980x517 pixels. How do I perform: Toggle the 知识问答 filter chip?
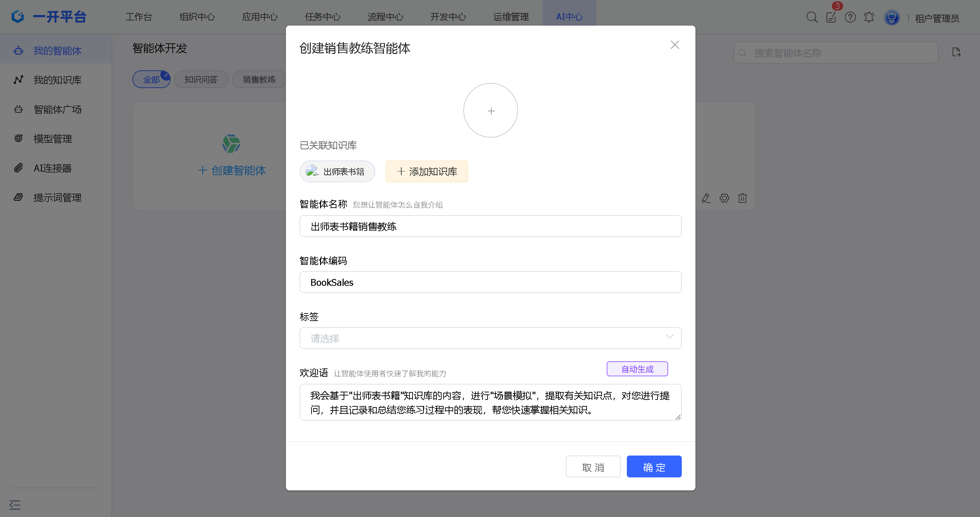pos(201,79)
